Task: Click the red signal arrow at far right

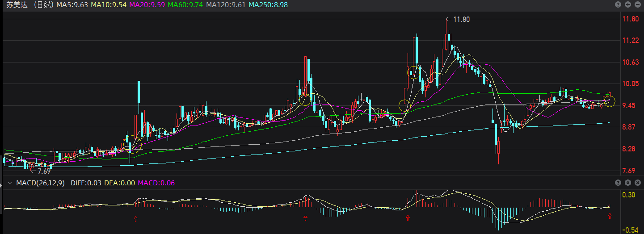Action: (x=610, y=216)
